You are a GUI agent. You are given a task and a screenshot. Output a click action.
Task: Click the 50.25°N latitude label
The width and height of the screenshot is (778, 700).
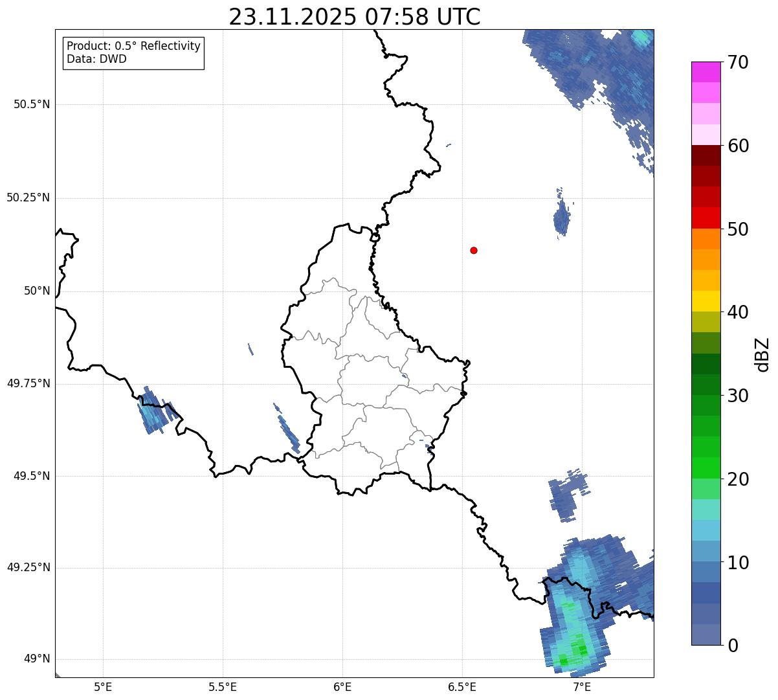click(28, 198)
